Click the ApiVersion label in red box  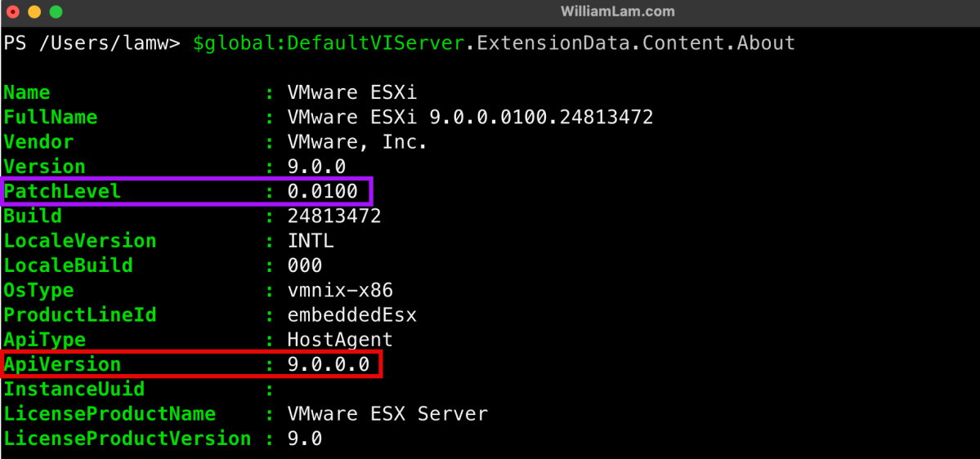click(x=62, y=364)
